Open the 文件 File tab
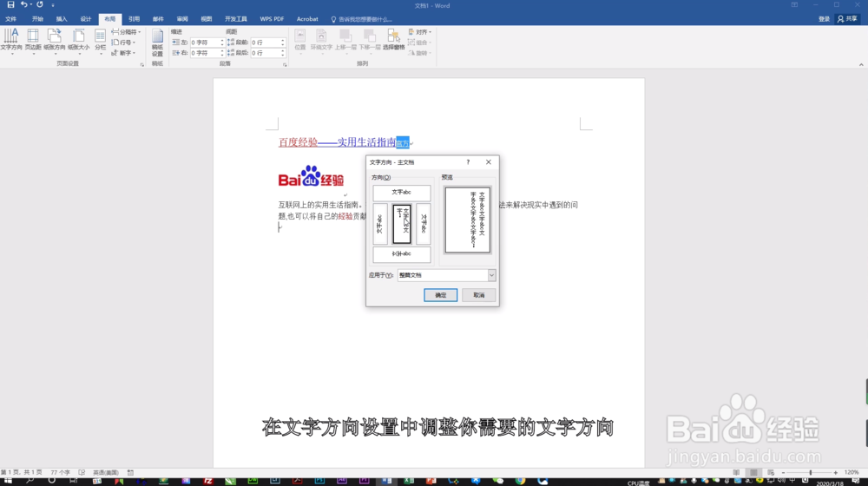868x486 pixels. tap(11, 19)
